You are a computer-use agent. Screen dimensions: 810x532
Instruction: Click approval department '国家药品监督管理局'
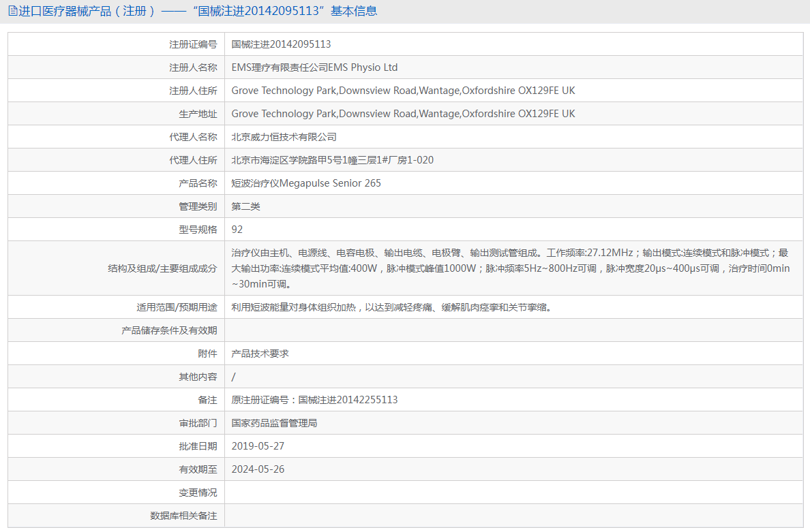point(274,423)
